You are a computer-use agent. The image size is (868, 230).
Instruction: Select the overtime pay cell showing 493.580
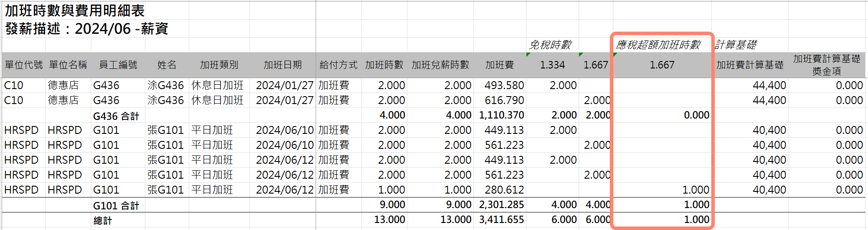coord(504,86)
